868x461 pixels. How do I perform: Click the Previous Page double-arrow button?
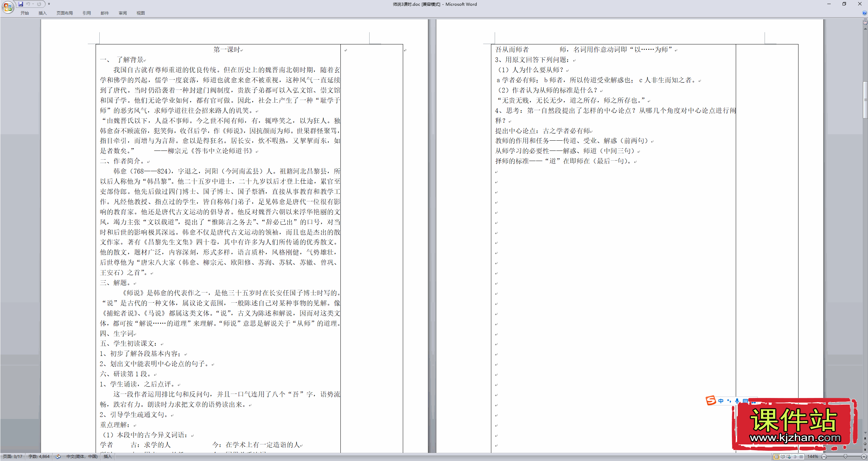[x=865, y=438]
